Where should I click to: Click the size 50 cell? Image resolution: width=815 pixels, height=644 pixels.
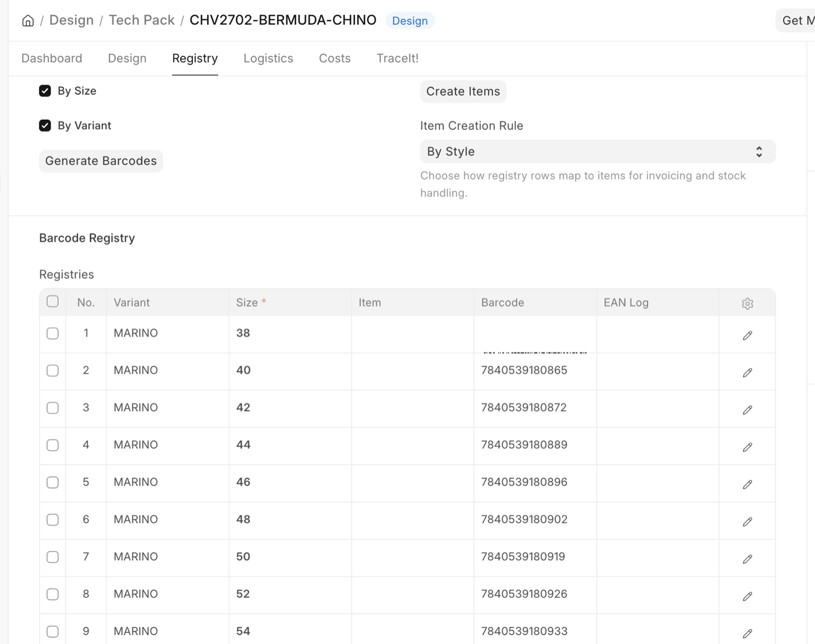[290, 557]
